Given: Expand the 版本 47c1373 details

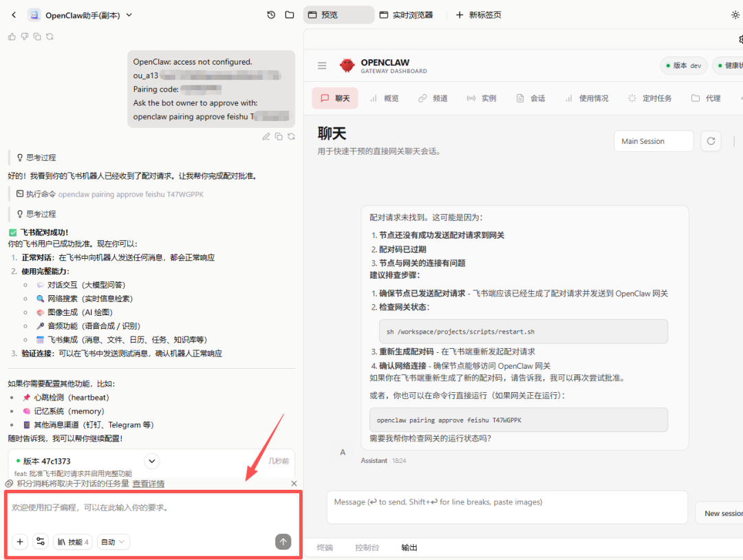Looking at the screenshot, I should [x=151, y=461].
